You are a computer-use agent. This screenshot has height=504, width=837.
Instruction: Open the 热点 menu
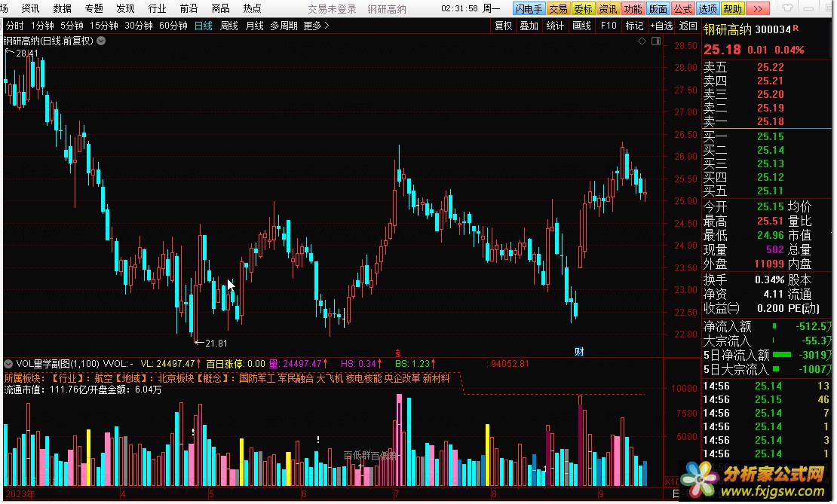[252, 8]
